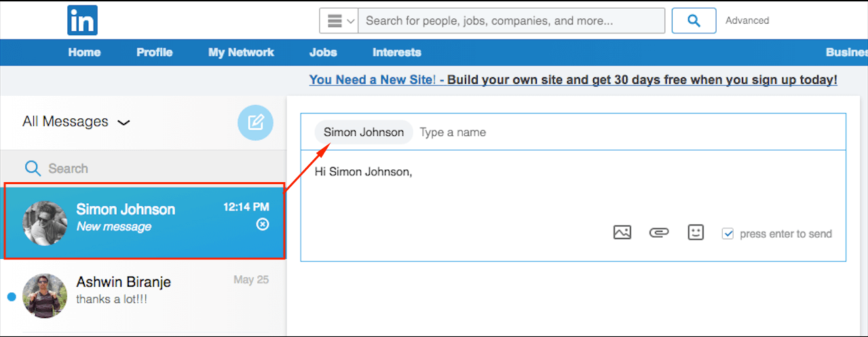The height and width of the screenshot is (337, 868).
Task: Open the search category dropdown menu
Action: tap(339, 21)
